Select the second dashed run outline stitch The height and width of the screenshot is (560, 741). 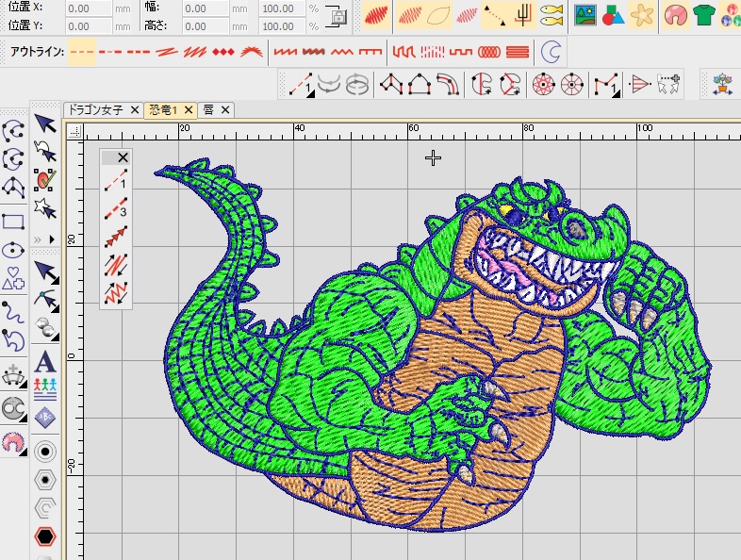point(109,52)
